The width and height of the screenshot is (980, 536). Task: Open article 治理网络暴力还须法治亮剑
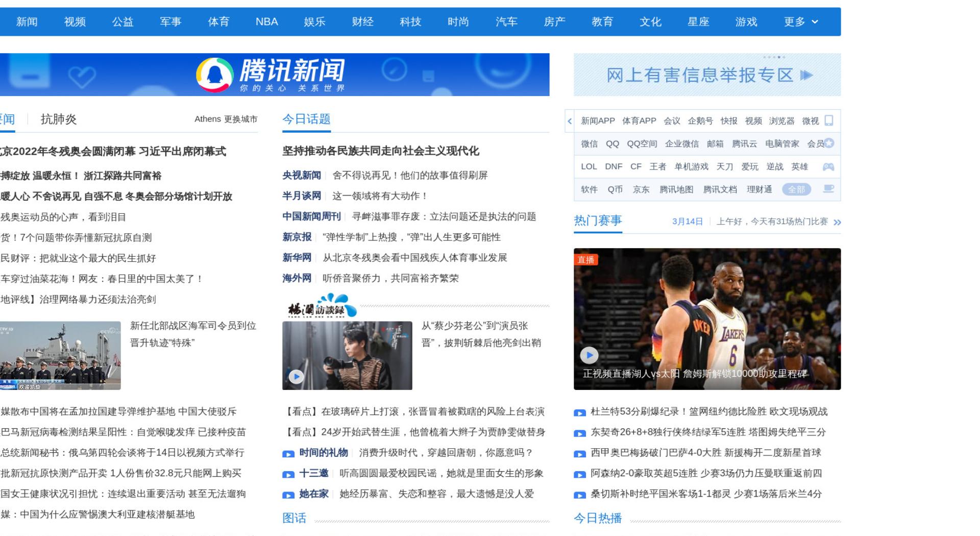(x=78, y=299)
